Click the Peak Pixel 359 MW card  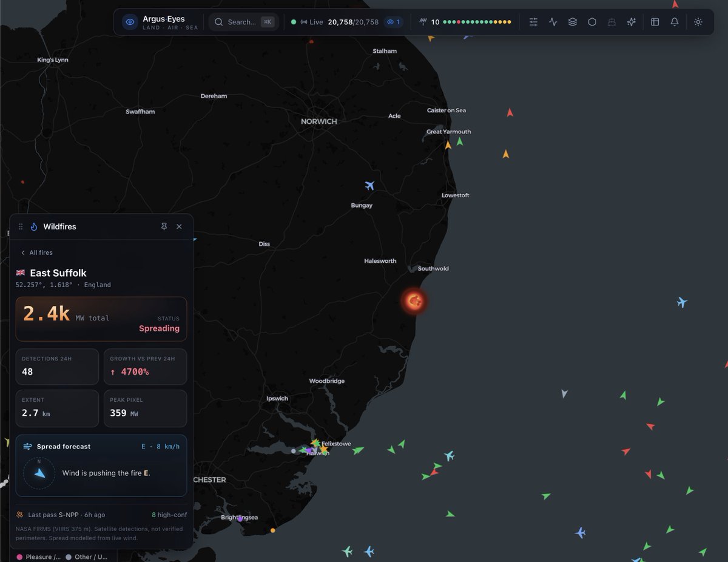pos(145,408)
